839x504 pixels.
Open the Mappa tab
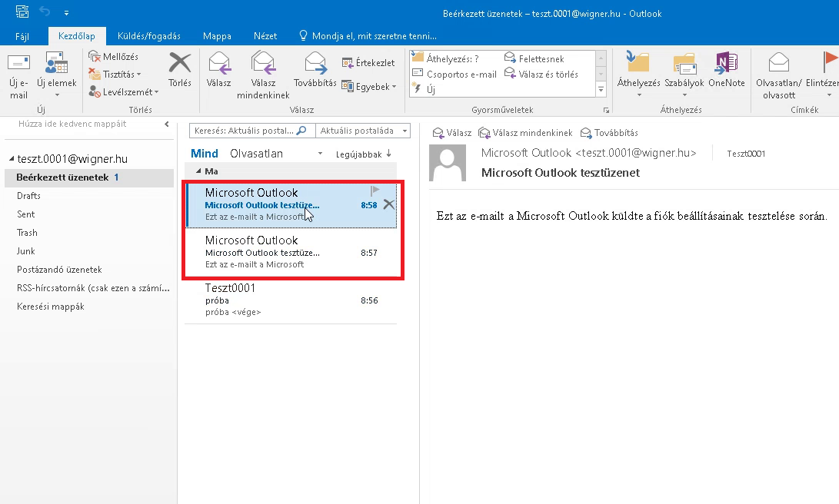click(217, 36)
